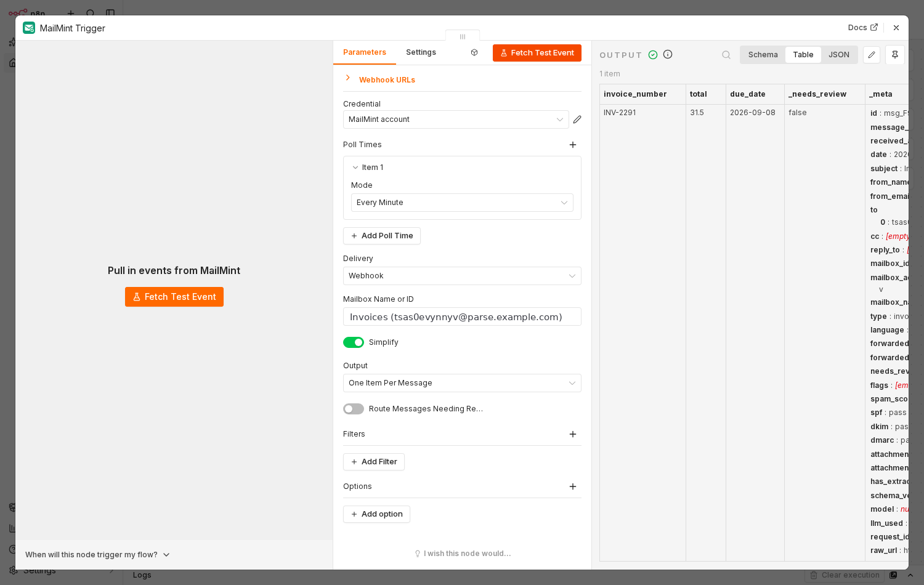Click the Add option button
Image resolution: width=924 pixels, height=585 pixels.
coord(376,514)
